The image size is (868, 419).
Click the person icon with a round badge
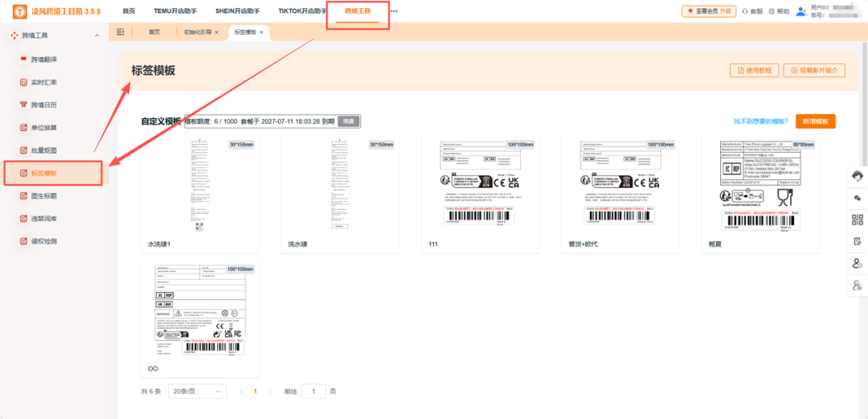coord(858,263)
